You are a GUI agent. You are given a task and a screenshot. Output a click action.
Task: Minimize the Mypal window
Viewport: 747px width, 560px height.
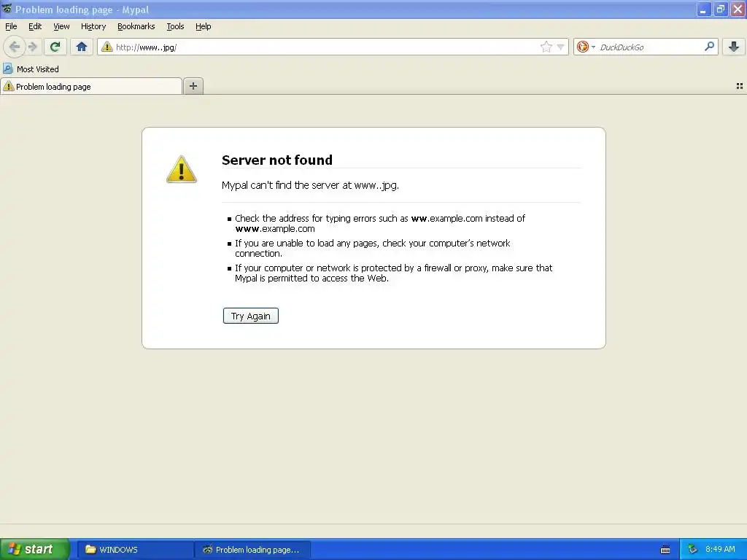(703, 9)
